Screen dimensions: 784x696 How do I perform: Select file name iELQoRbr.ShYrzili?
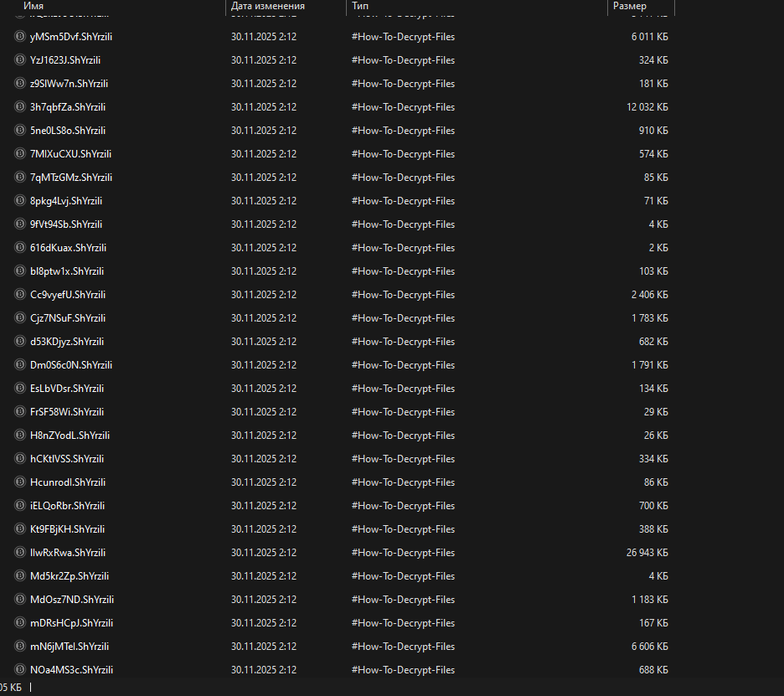[68, 506]
